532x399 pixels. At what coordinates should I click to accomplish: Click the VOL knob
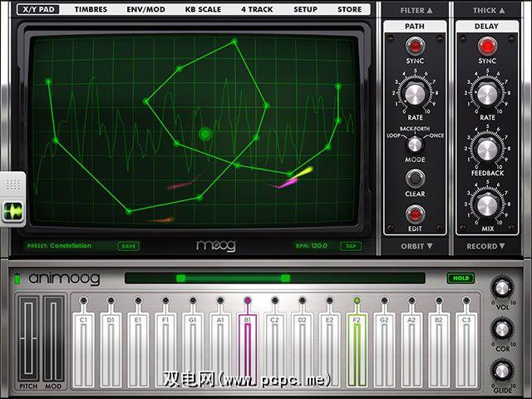(501, 288)
